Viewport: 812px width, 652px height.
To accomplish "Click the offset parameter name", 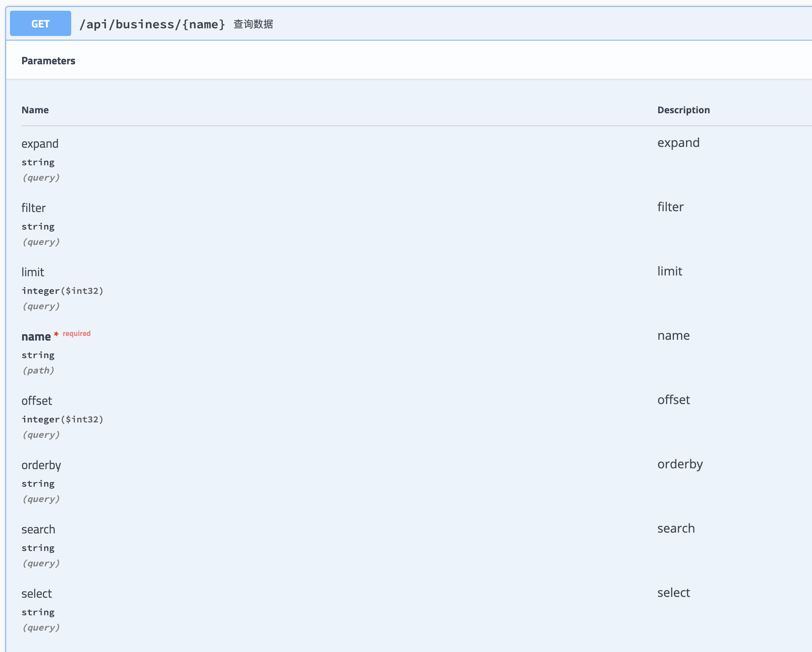I will click(37, 401).
